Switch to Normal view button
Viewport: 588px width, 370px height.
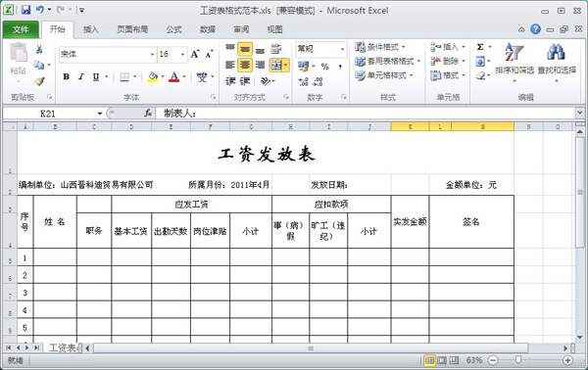tap(429, 360)
